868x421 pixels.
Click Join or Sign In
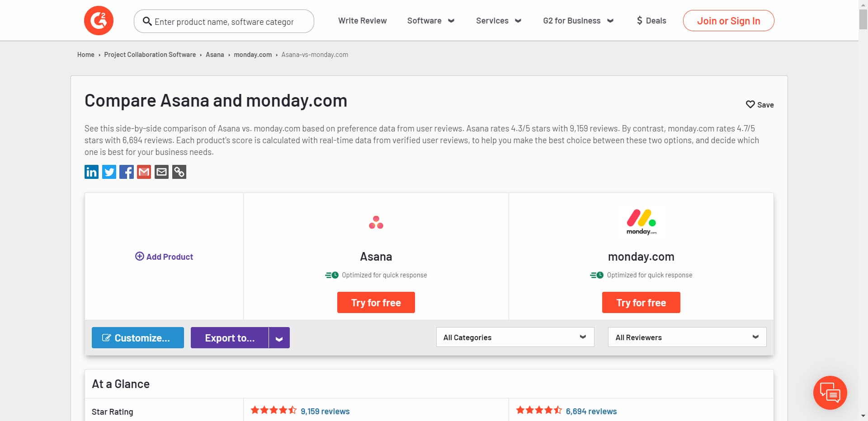tap(728, 21)
